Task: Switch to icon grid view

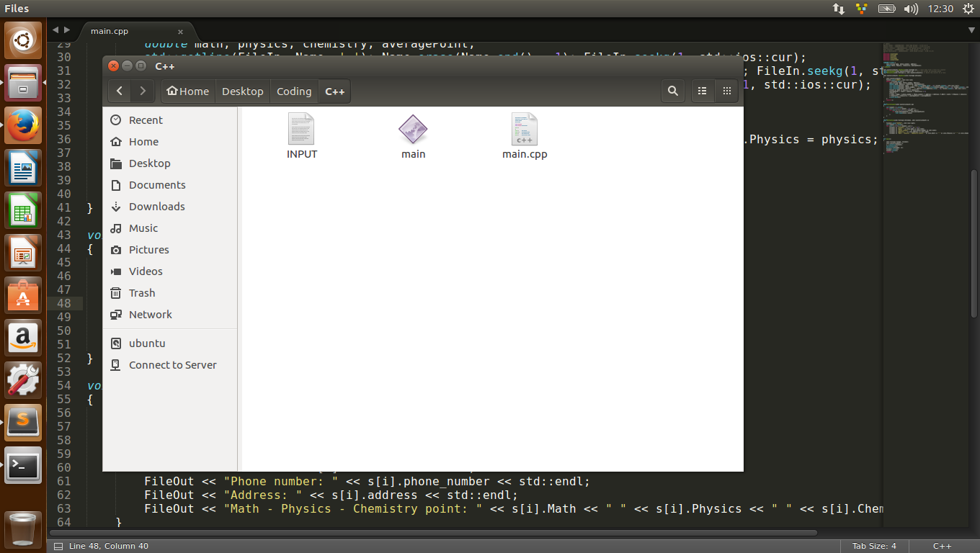Action: click(x=726, y=91)
